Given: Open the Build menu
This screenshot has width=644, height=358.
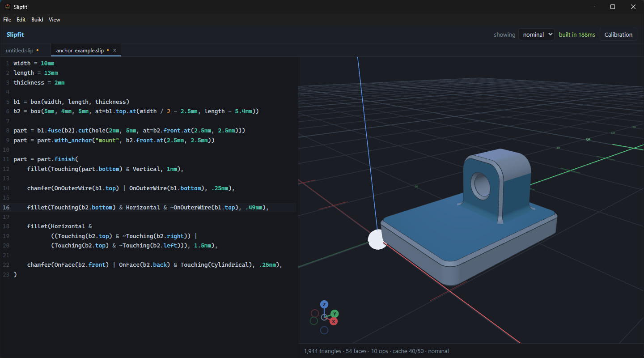Looking at the screenshot, I should click(x=37, y=20).
